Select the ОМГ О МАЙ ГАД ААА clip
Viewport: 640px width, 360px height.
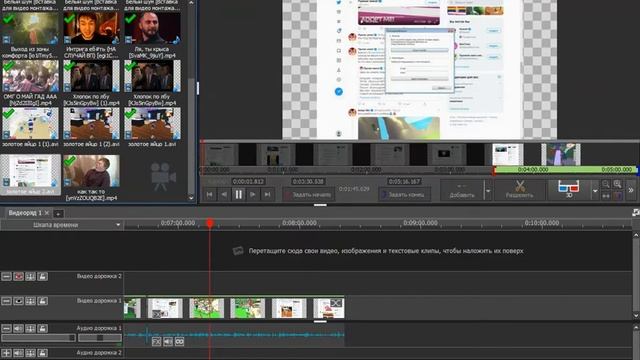point(30,76)
